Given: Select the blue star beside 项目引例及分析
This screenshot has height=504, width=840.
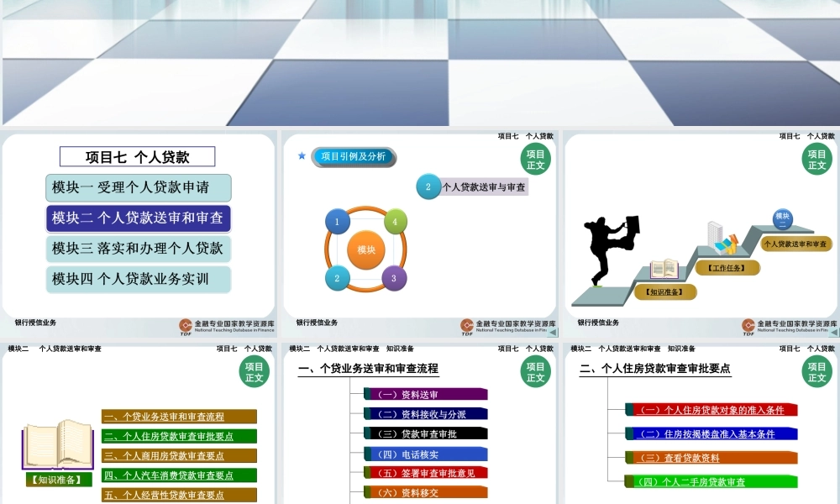Looking at the screenshot, I should tap(300, 156).
